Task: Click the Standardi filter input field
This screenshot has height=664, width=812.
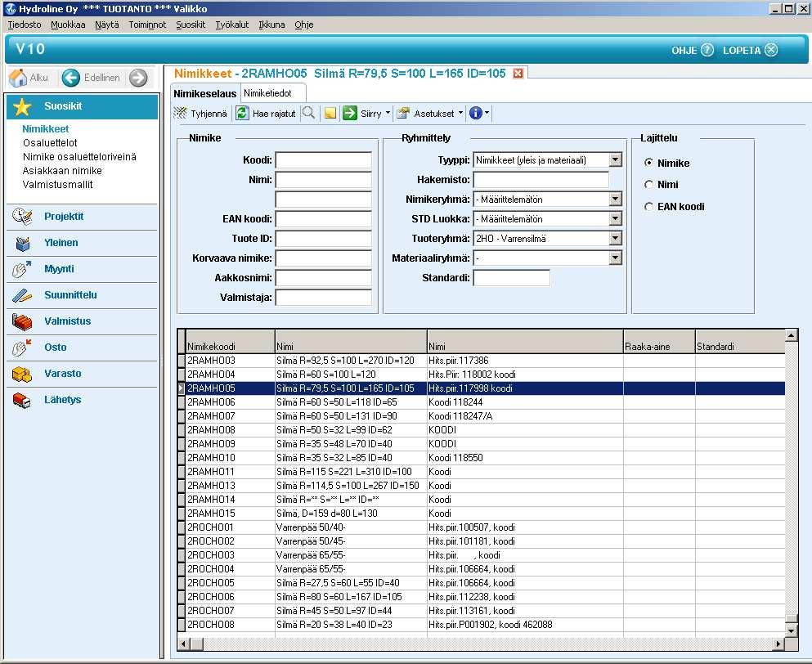Action: (x=512, y=278)
